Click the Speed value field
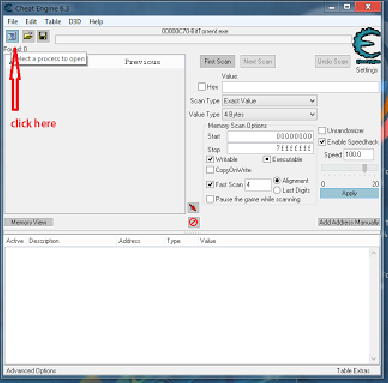The width and height of the screenshot is (388, 383). click(x=359, y=154)
